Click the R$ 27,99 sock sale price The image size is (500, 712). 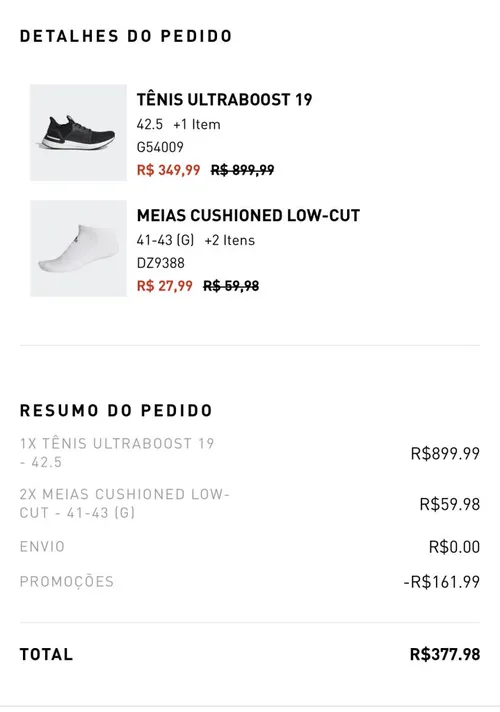pyautogui.click(x=164, y=286)
